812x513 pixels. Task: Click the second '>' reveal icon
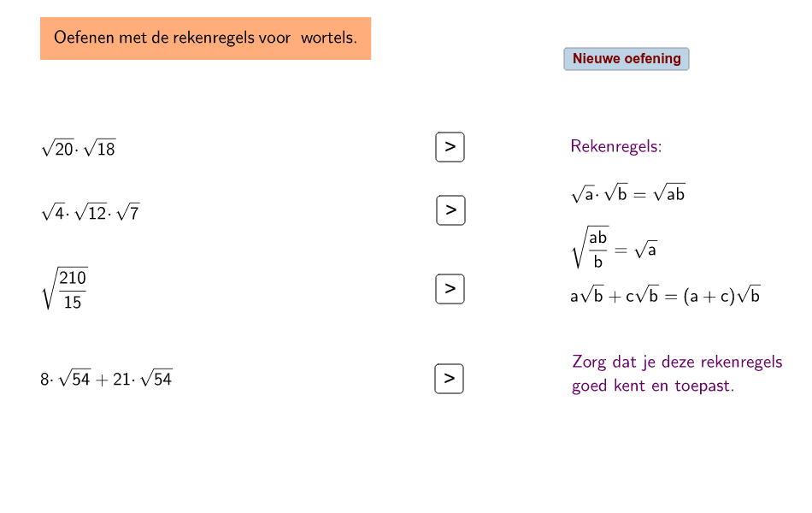click(x=450, y=209)
